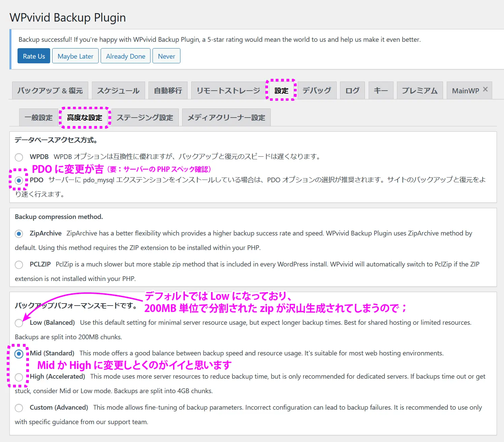Select Mid (Standard) performance mode

(x=19, y=354)
